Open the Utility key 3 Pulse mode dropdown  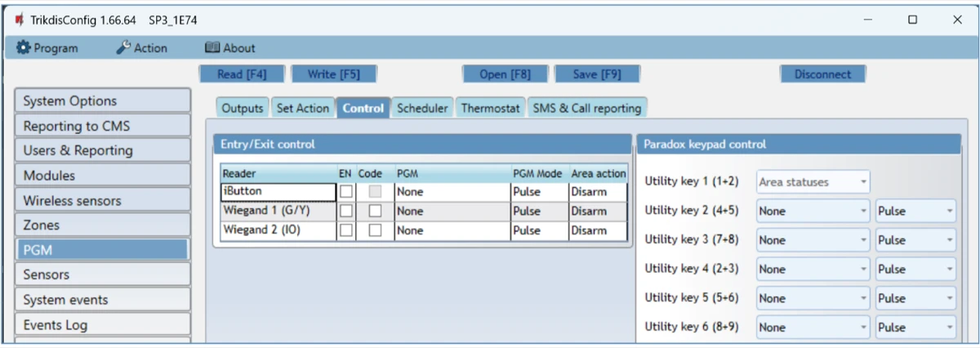915,240
